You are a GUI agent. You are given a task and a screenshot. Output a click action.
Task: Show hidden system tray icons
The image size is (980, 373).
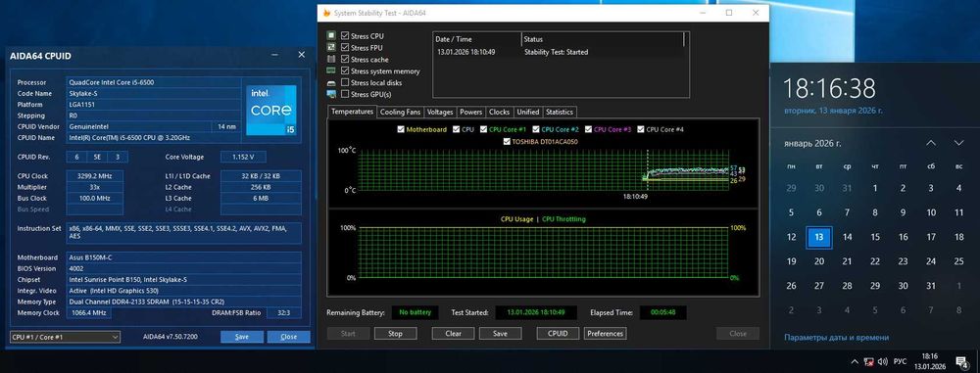pyautogui.click(x=855, y=361)
